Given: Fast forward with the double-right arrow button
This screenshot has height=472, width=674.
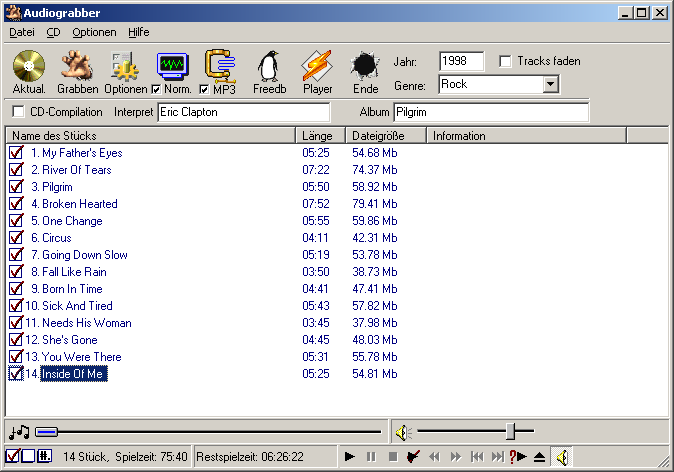Looking at the screenshot, I should (x=456, y=457).
